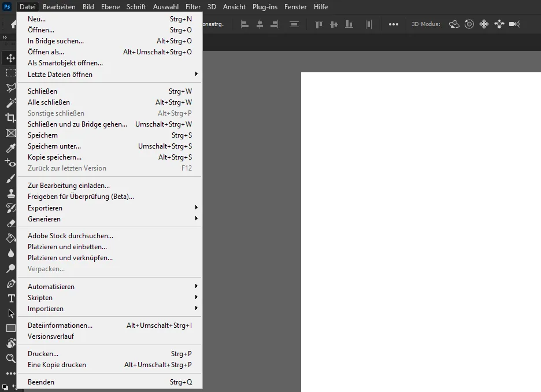Choose Drucken... entry
The width and height of the screenshot is (541, 392).
(x=109, y=354)
